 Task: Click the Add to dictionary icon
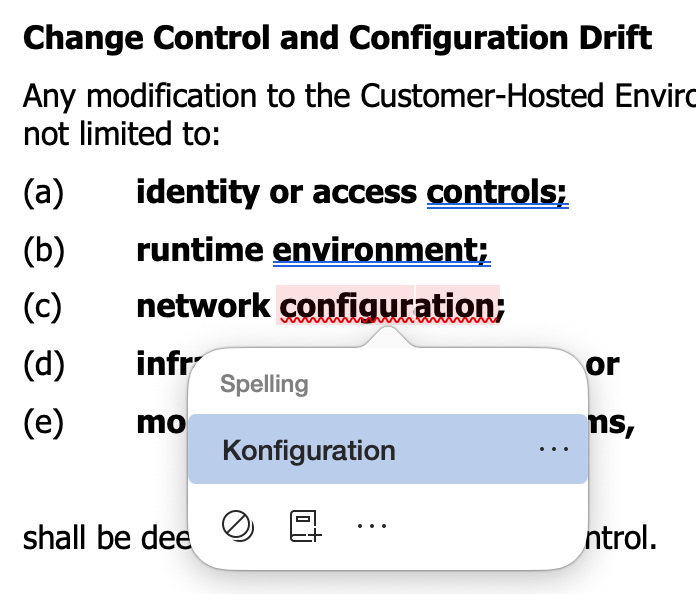(305, 526)
